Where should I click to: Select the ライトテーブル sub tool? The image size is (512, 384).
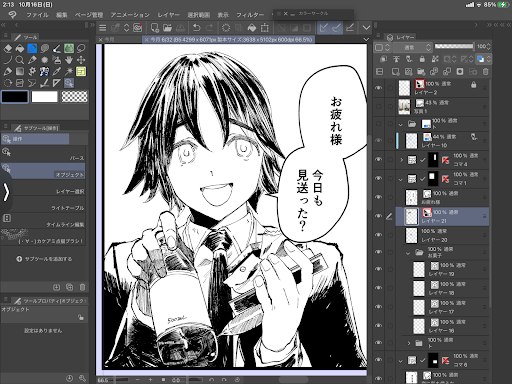pyautogui.click(x=43, y=204)
